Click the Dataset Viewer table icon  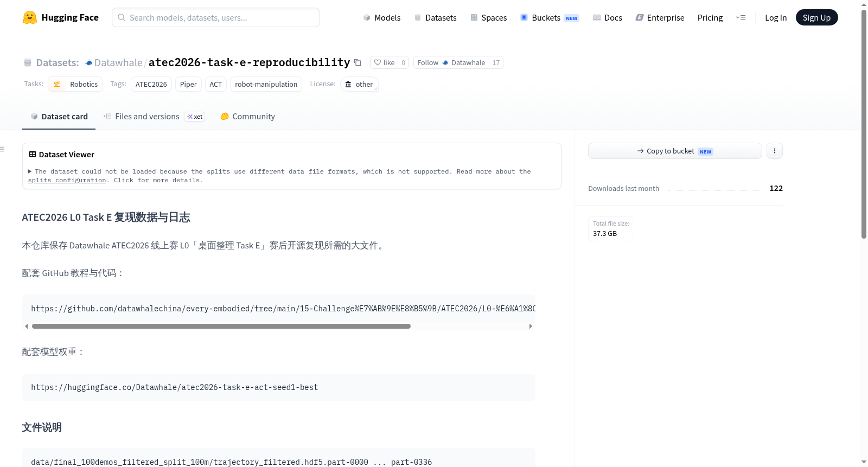[x=33, y=154]
